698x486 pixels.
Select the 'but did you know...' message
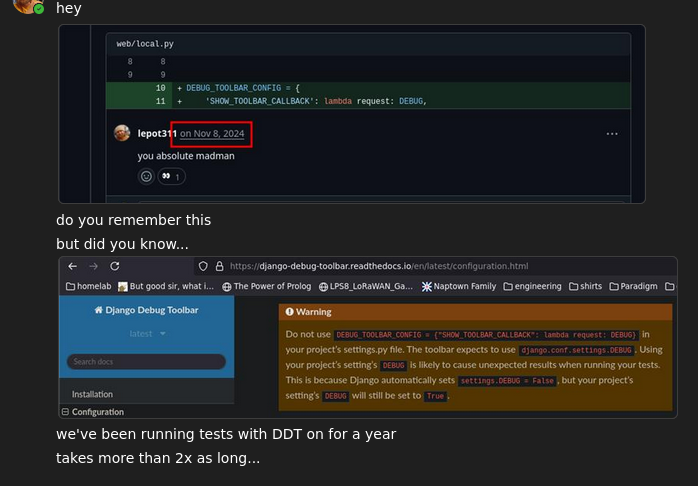point(122,244)
